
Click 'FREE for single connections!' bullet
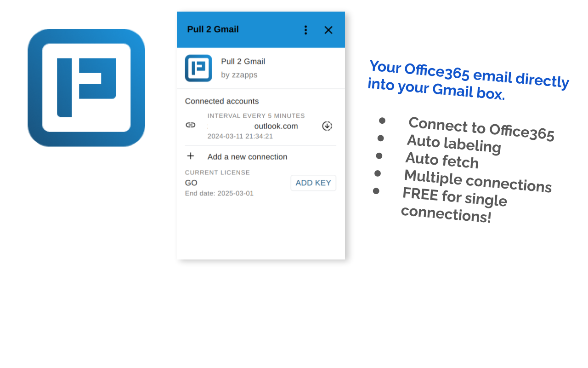(454, 205)
